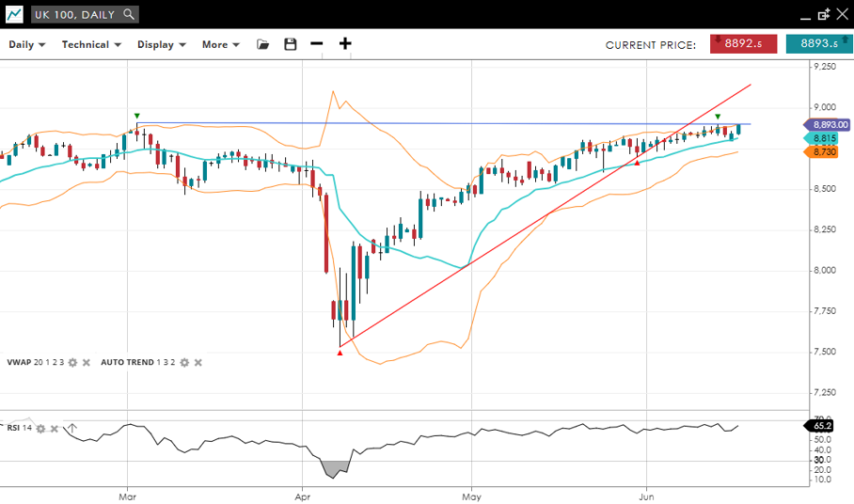Zoom in using the plus icon
The image size is (854, 504).
click(x=345, y=44)
